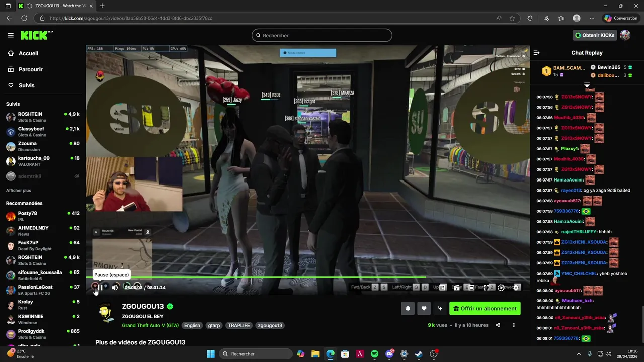Toggle the heart follow button
Viewport: 644px width, 362px height.
point(424,309)
